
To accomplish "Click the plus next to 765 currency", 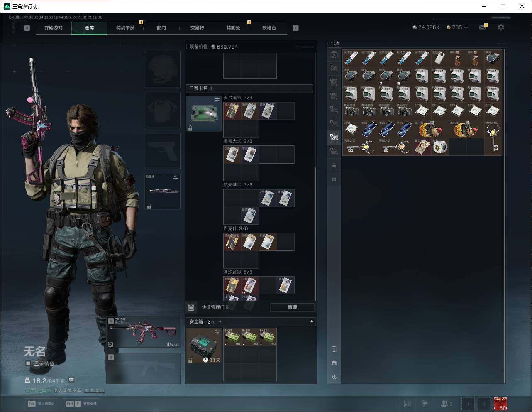I will 466,27.
